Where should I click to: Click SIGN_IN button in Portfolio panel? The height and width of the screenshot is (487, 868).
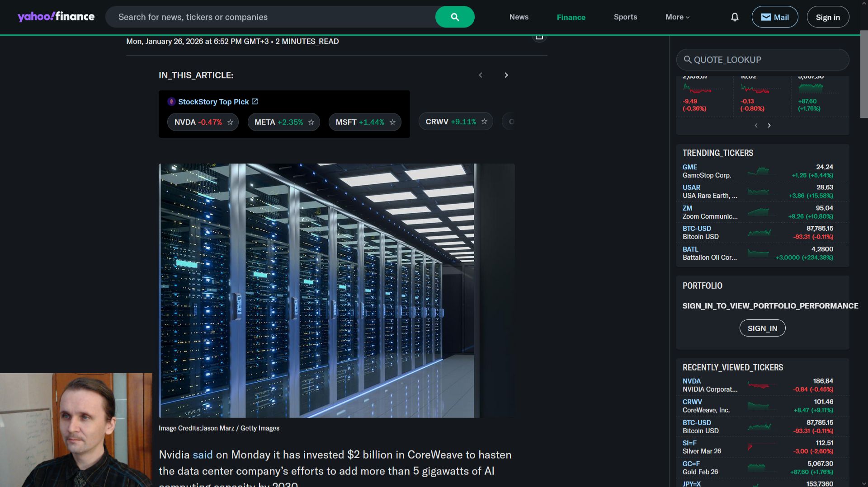coord(762,328)
